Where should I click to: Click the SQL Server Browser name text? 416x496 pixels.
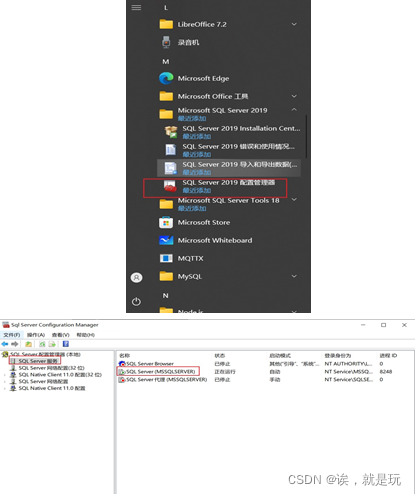(x=150, y=364)
